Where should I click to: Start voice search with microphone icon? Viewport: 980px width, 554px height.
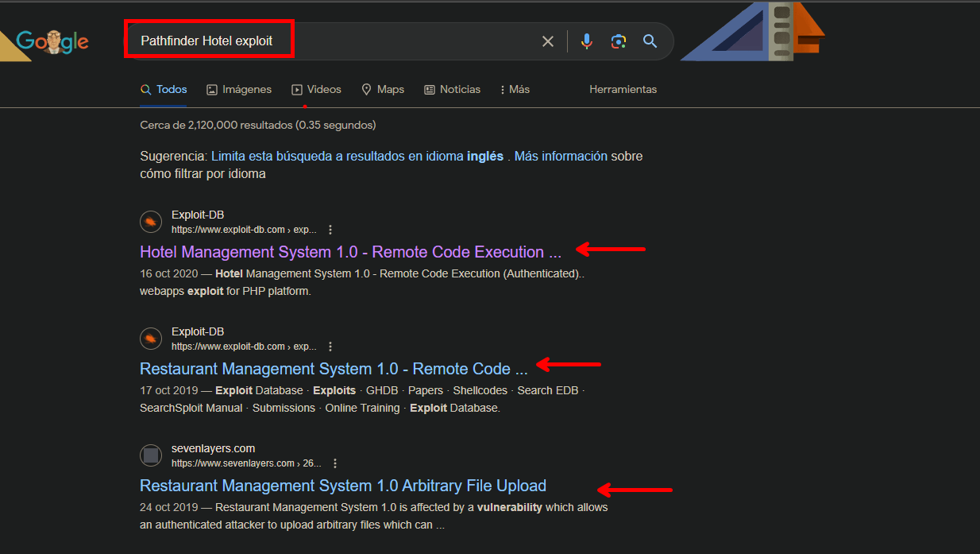point(587,41)
